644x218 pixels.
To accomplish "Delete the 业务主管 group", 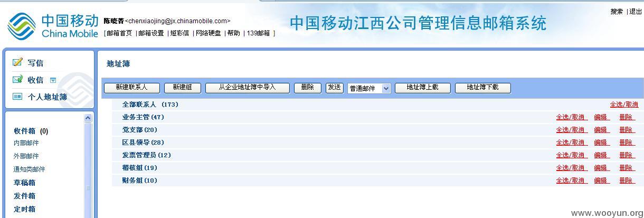I will pos(626,117).
